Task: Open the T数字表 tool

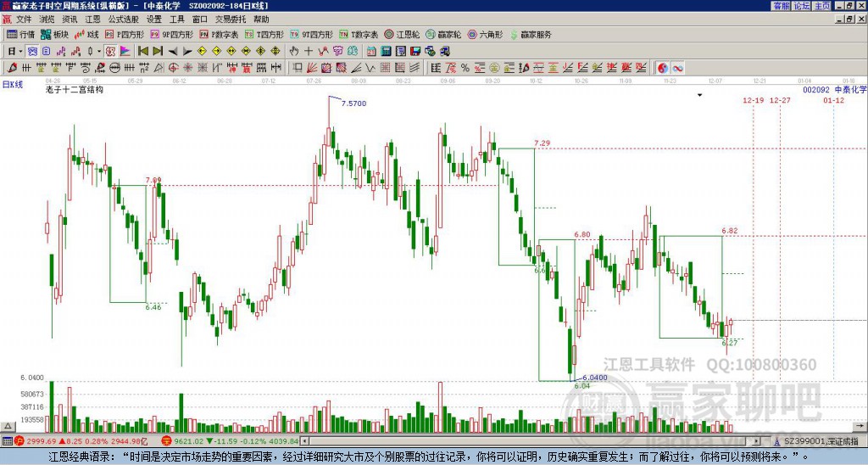Action: [359, 34]
